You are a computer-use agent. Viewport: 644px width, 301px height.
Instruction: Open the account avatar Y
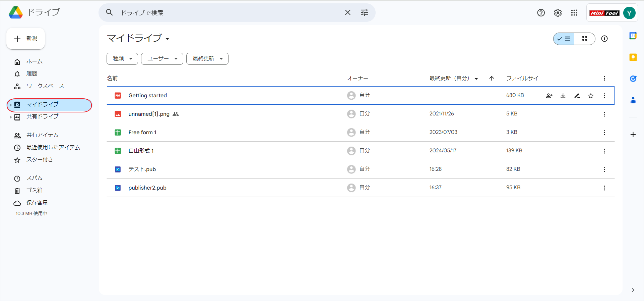coord(630,13)
